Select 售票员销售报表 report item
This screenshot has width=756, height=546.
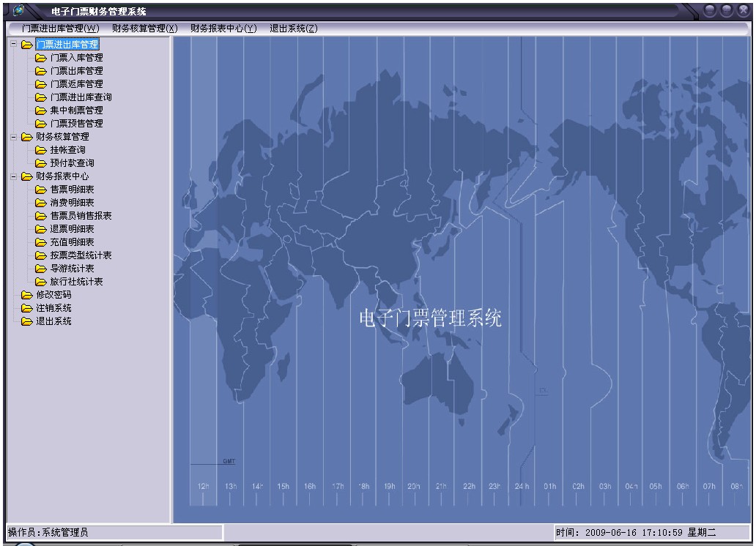[81, 216]
